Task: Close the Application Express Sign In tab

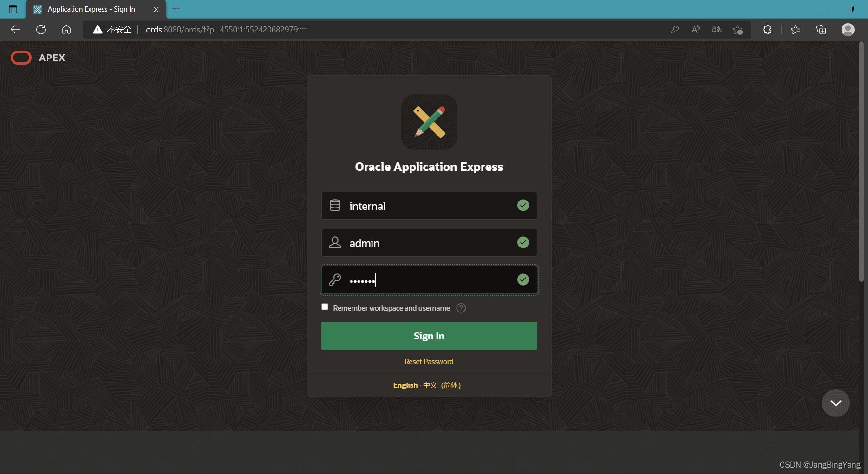Action: [x=156, y=9]
